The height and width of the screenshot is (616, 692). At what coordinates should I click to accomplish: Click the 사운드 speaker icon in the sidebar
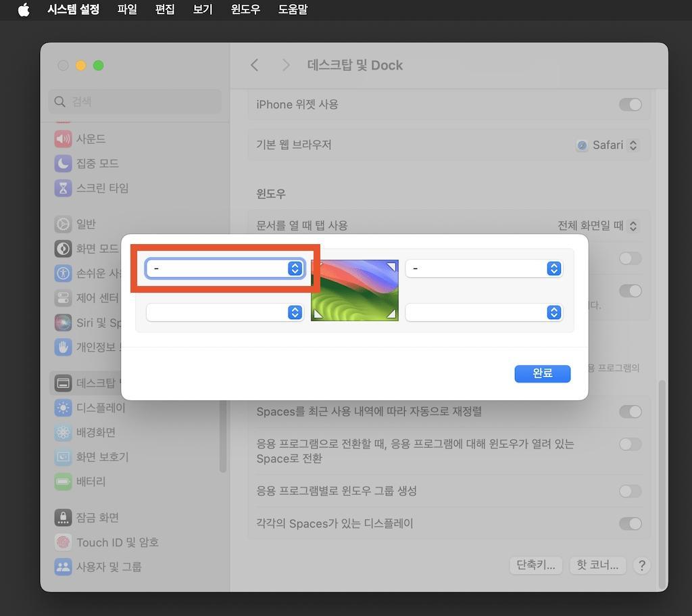[63, 139]
